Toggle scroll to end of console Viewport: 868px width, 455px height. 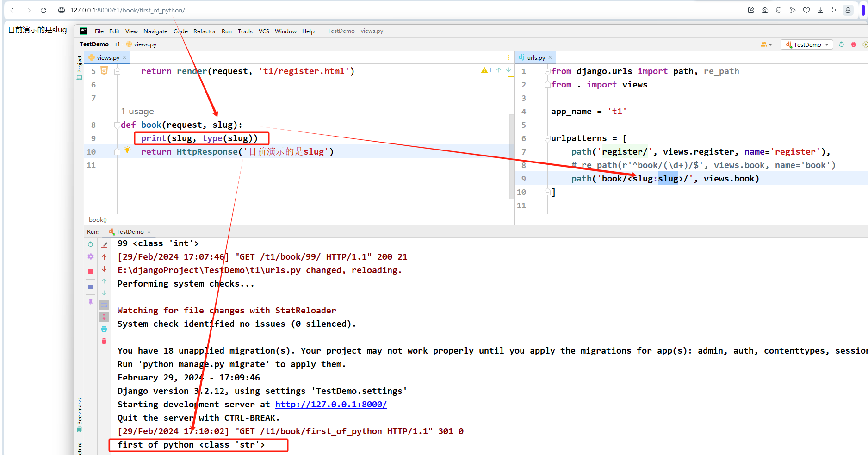pos(104,317)
